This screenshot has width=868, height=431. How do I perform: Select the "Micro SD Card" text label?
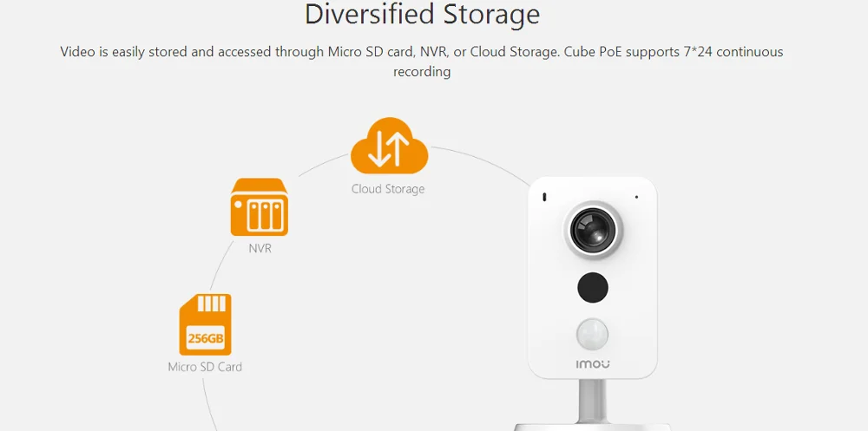[x=205, y=367]
